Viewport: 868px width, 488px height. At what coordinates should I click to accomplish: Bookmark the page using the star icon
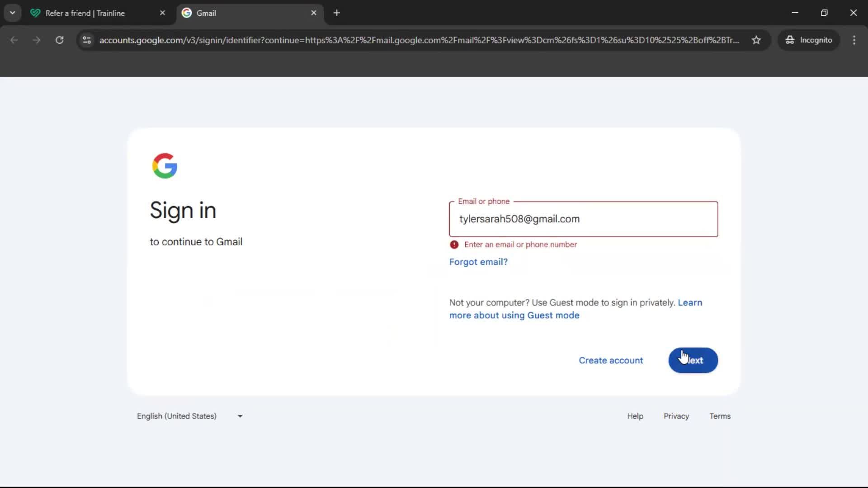click(x=756, y=40)
